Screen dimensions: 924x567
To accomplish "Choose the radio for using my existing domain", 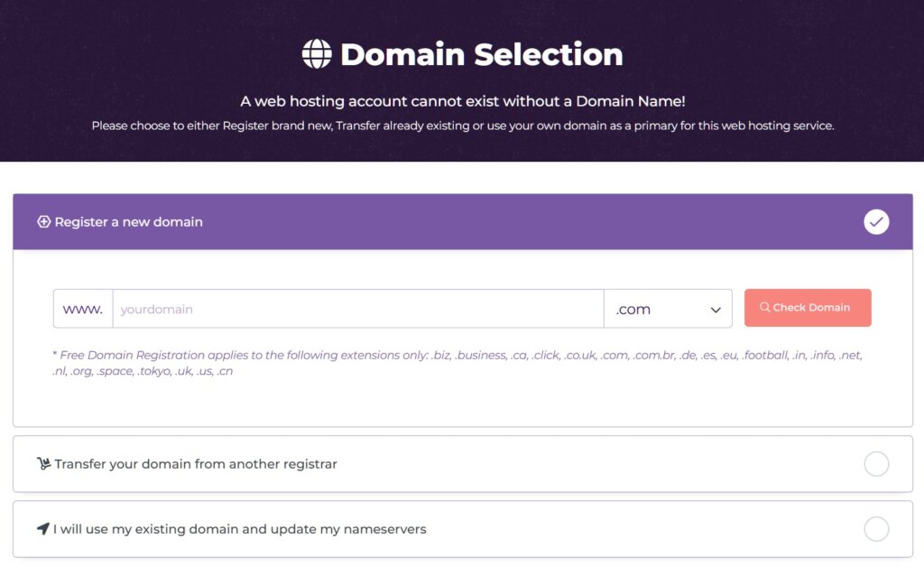I will [876, 529].
